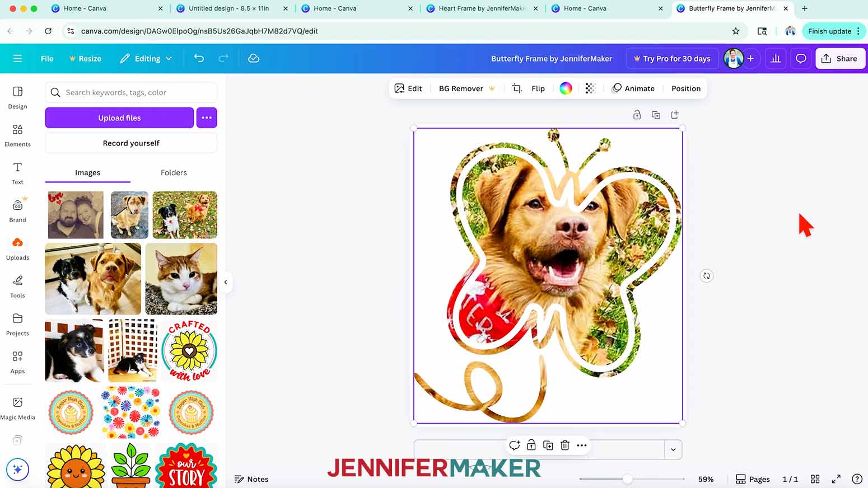
Task: Check the cloud save status icon
Action: tap(254, 58)
